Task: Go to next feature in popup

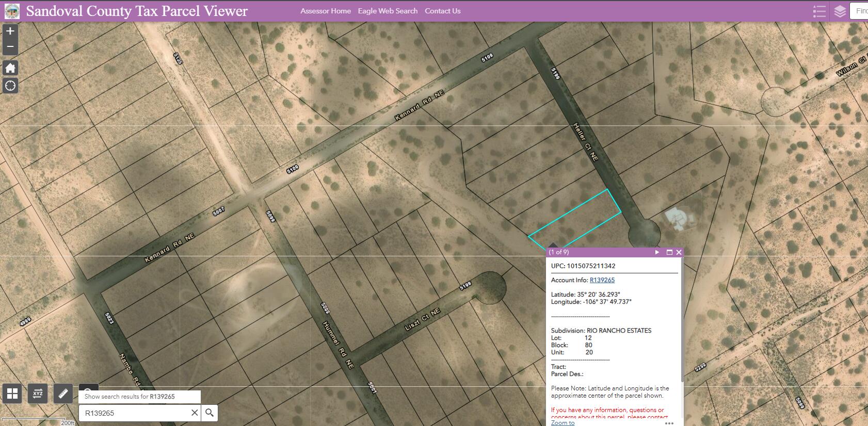Action: pyautogui.click(x=657, y=252)
